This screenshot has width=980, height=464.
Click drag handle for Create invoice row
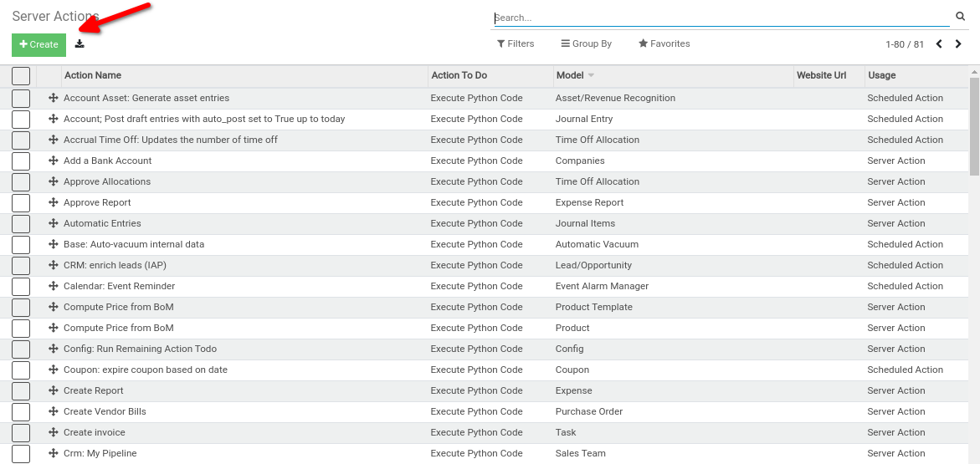point(53,432)
